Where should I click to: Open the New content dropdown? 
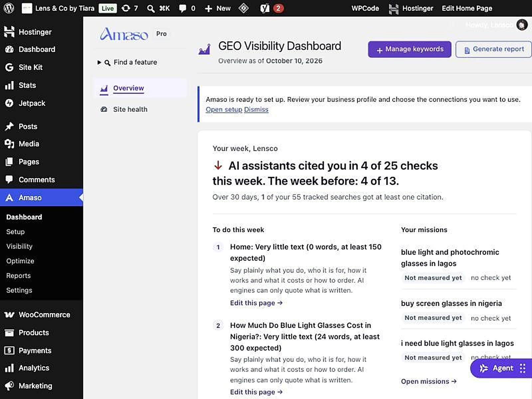(218, 8)
